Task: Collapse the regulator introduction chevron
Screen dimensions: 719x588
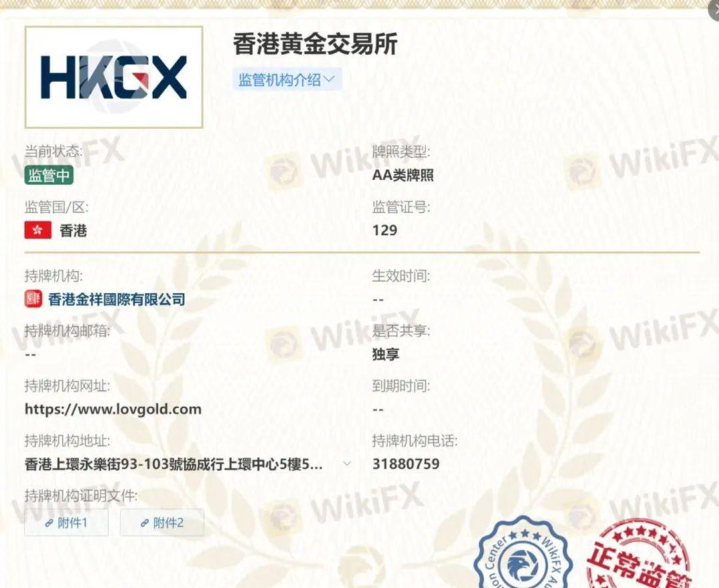Action: click(328, 79)
